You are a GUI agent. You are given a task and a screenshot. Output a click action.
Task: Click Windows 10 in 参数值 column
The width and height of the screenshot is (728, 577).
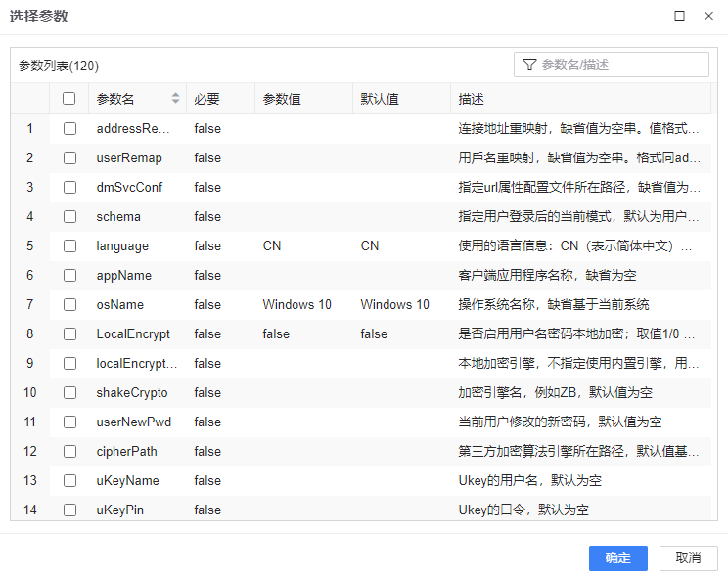click(x=297, y=304)
